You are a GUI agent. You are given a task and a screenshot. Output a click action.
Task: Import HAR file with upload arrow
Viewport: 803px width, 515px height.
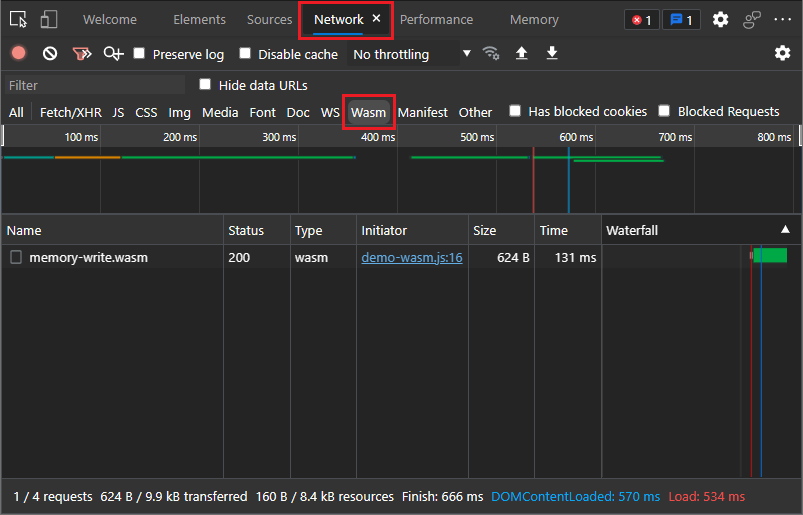[521, 53]
